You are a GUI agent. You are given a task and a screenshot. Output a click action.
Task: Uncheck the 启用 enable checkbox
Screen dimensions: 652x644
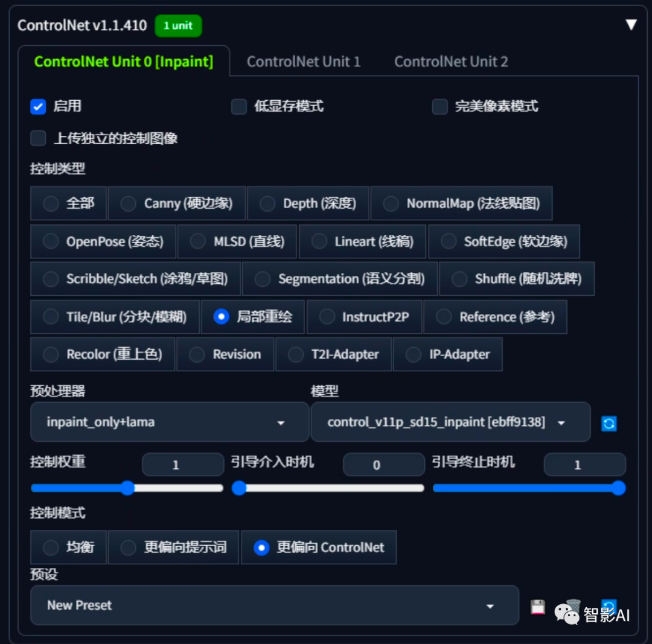(38, 106)
